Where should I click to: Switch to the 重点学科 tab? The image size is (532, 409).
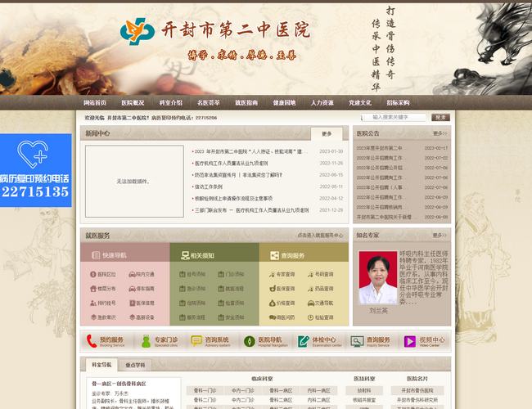(136, 365)
